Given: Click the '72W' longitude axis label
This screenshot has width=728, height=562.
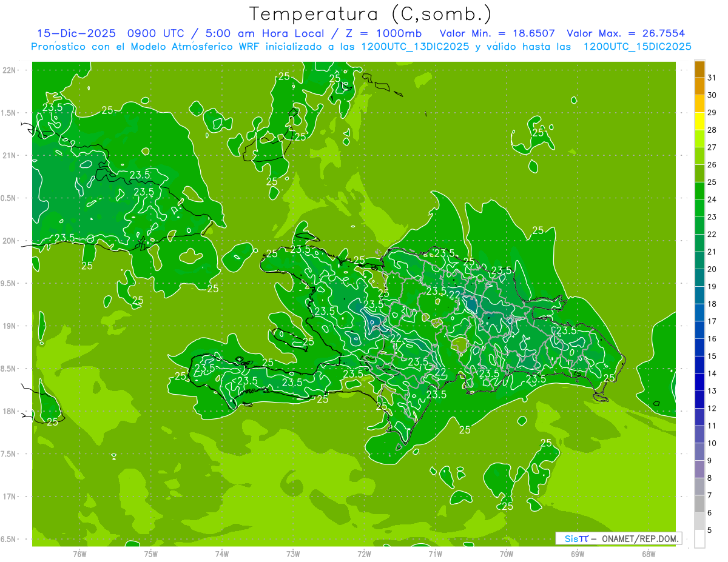Looking at the screenshot, I should (364, 554).
